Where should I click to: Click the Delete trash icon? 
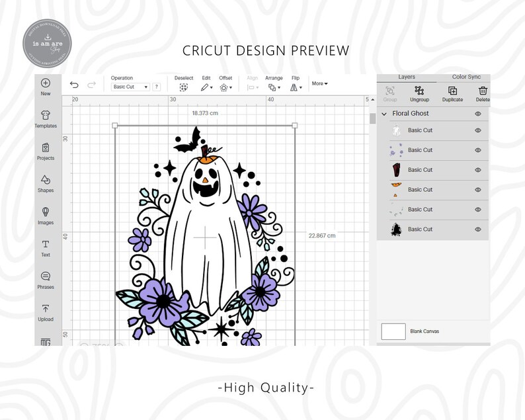[x=483, y=91]
